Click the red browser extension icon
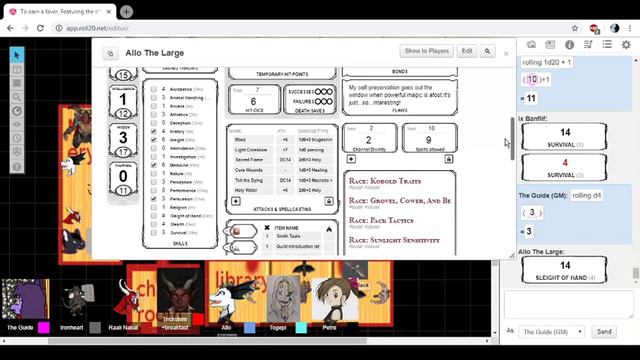Viewport: 640px width, 360px height. click(594, 29)
